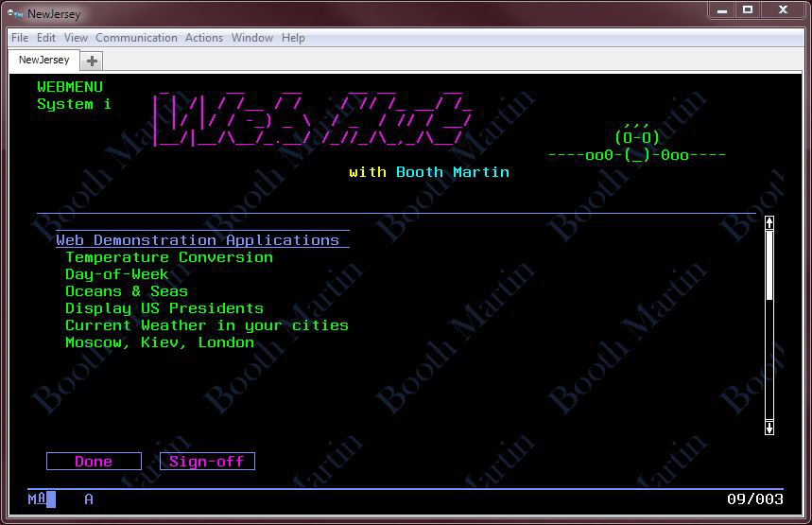Open the Edit menu

point(46,38)
